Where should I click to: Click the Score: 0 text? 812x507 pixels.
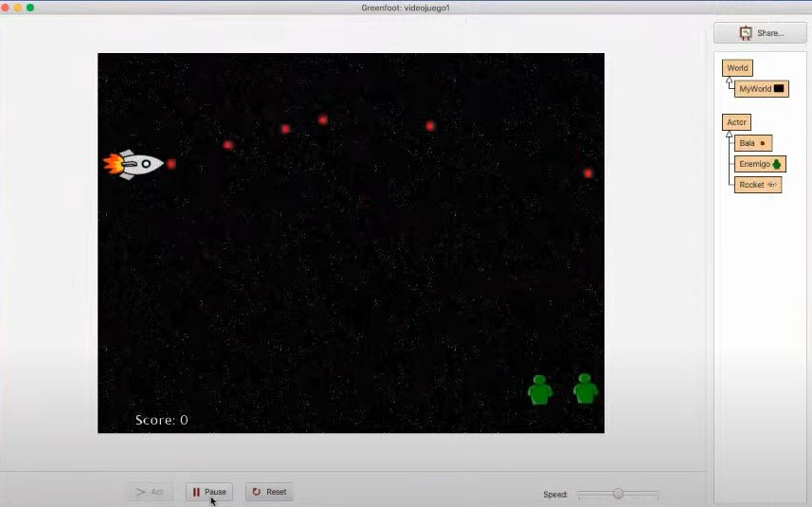[162, 420]
